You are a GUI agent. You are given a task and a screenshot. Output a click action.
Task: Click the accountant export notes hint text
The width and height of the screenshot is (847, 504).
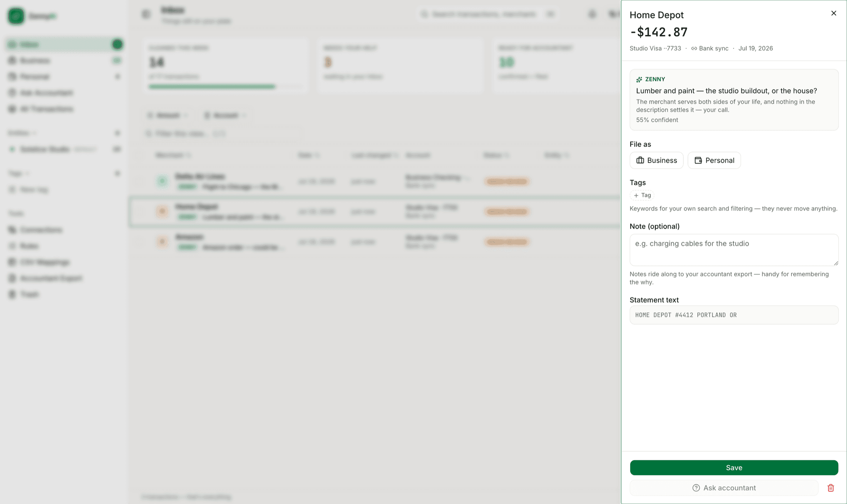pyautogui.click(x=729, y=278)
